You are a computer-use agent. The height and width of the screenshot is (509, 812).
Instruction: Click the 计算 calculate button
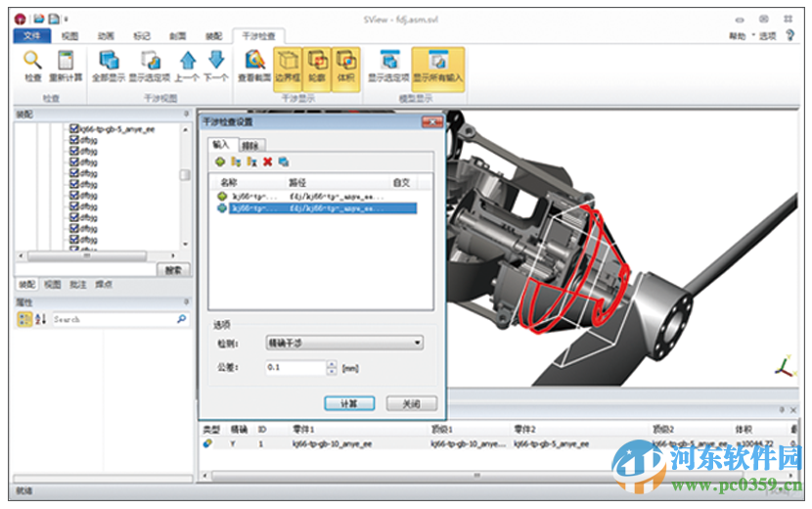[349, 404]
